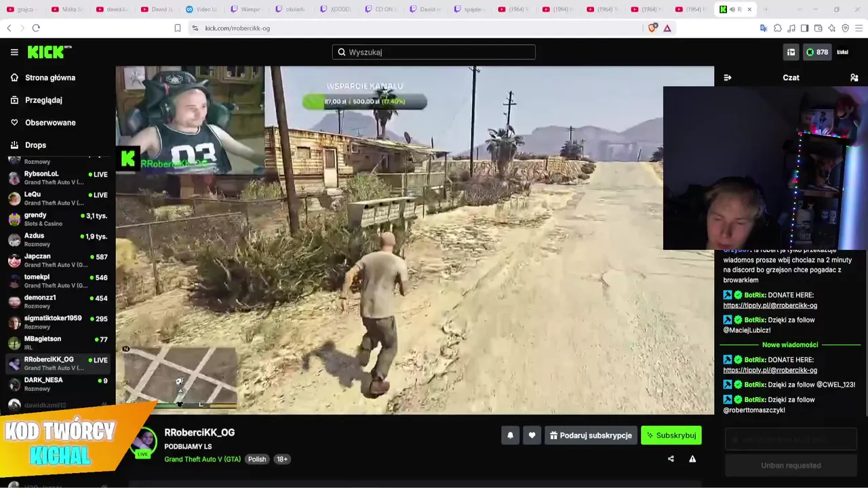
Task: Collapse the chat panel with arrow icon
Action: (x=728, y=77)
